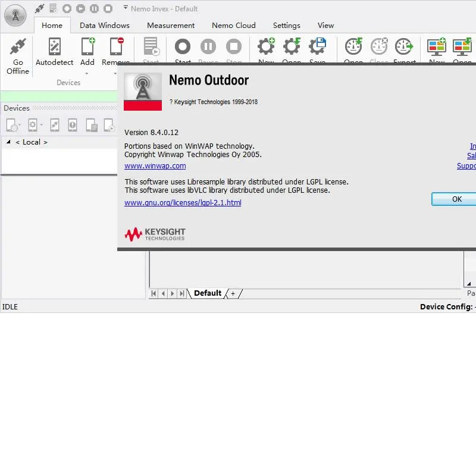Viewport: 476px width, 476px height.
Task: Click the large Stop square in the ribbon
Action: click(234, 46)
